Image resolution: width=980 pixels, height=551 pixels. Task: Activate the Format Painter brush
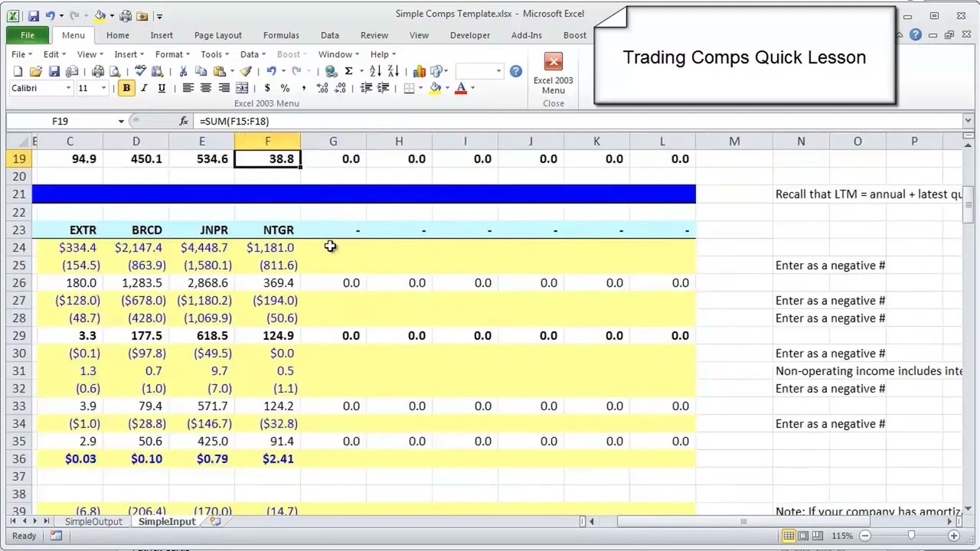246,71
